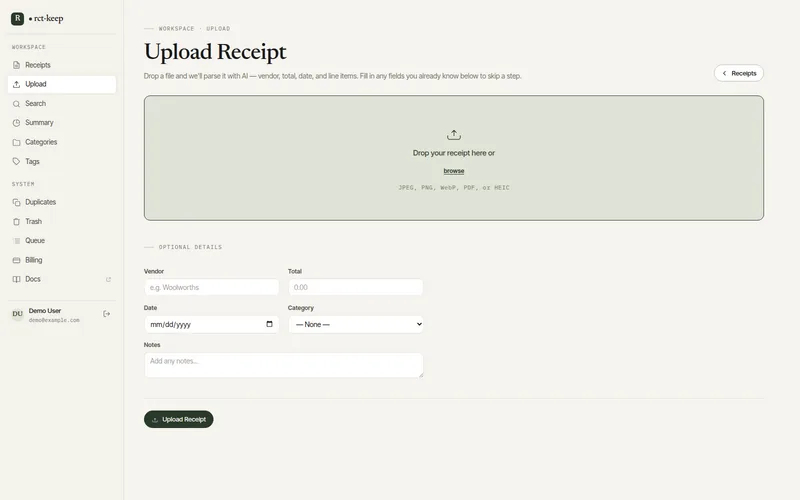The image size is (800, 500).
Task: Click into the Notes text area
Action: click(284, 365)
